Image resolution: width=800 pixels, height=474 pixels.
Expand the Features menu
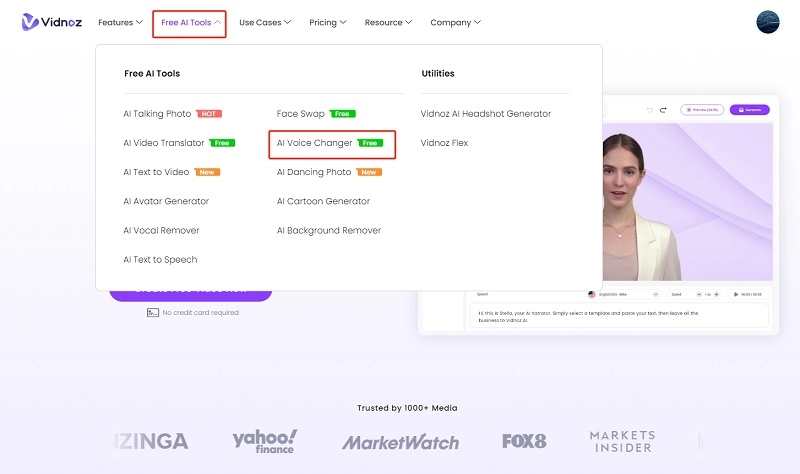[120, 22]
